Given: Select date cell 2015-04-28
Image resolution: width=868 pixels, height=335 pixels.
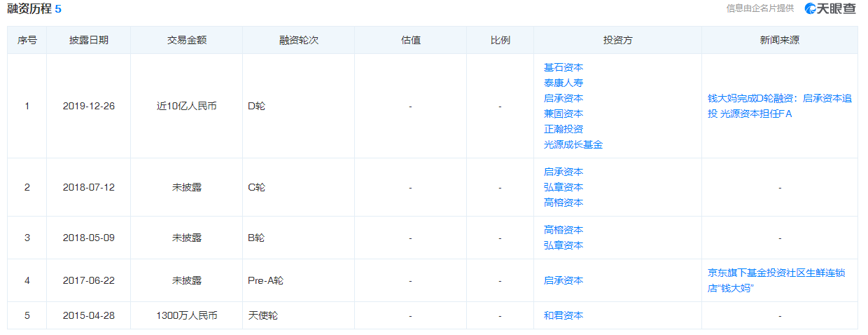Looking at the screenshot, I should coord(89,315).
